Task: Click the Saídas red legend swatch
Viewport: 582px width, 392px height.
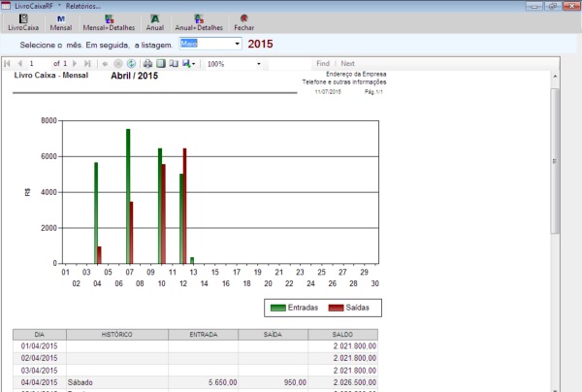Action: click(x=337, y=308)
